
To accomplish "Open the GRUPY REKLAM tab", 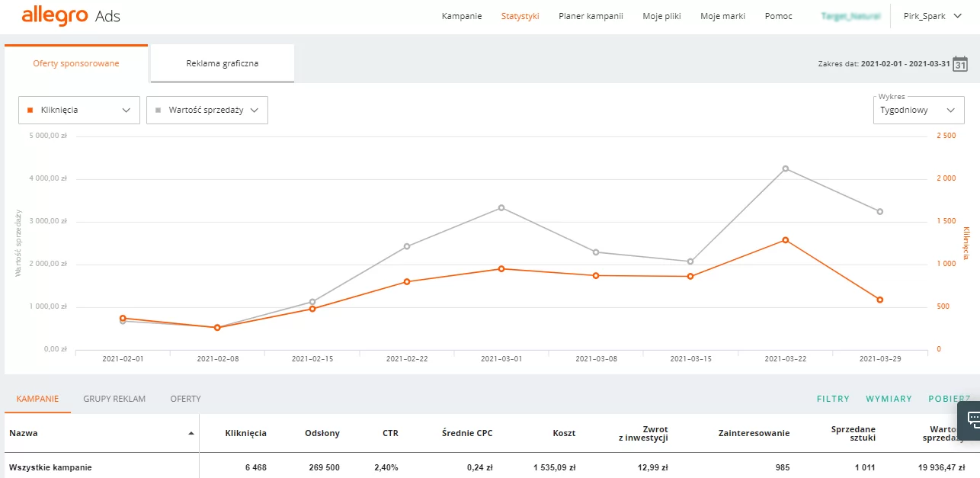I will coord(114,399).
